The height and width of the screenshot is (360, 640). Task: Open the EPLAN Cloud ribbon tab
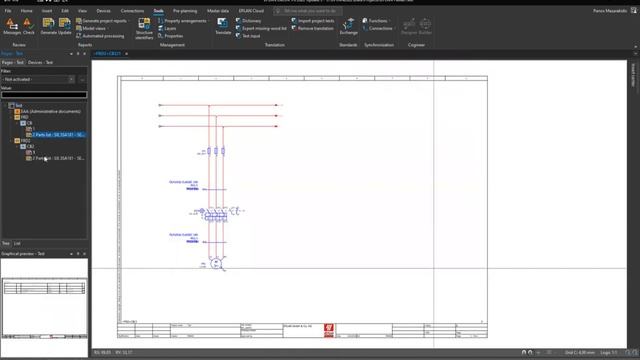[x=251, y=11]
